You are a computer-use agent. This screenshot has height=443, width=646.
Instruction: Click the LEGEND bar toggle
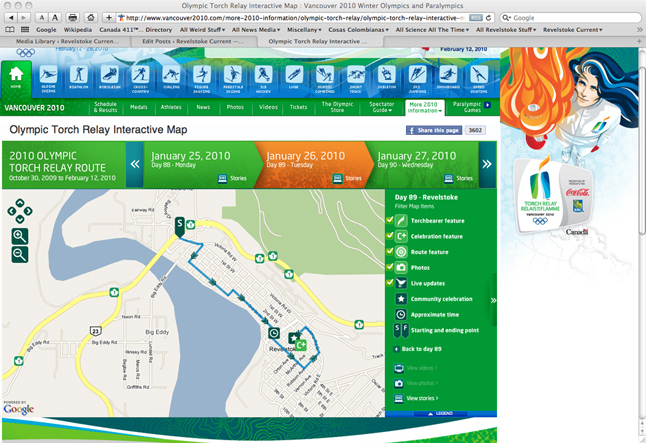[x=440, y=413]
